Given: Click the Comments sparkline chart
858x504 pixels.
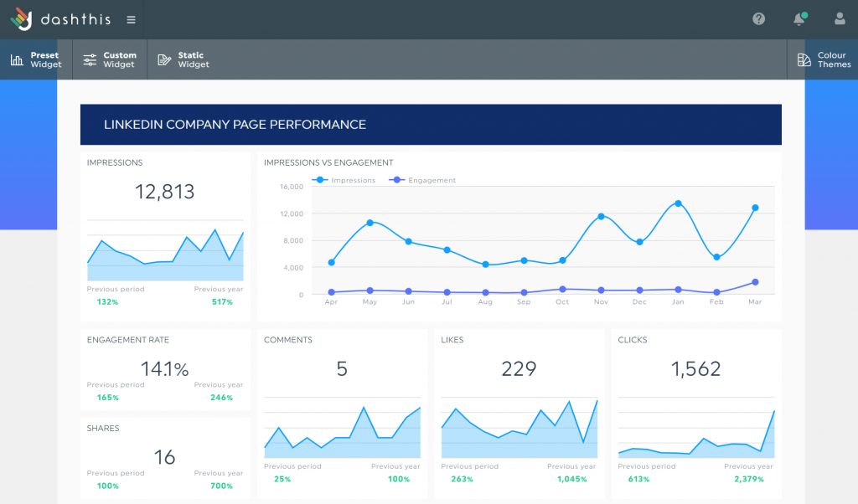Looking at the screenshot, I should point(343,428).
